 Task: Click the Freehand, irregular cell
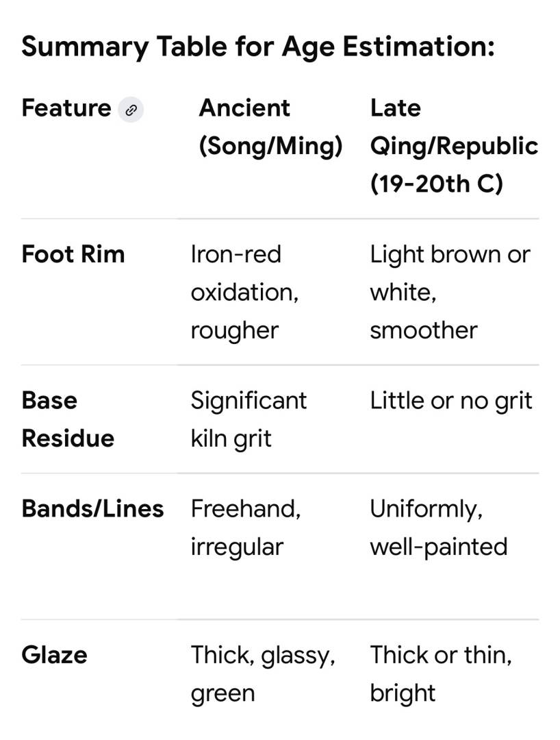(x=245, y=527)
